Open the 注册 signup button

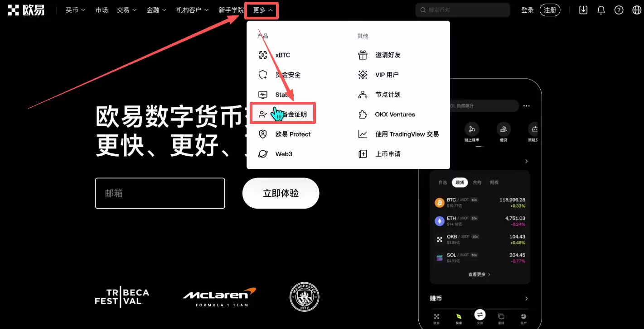click(x=550, y=10)
